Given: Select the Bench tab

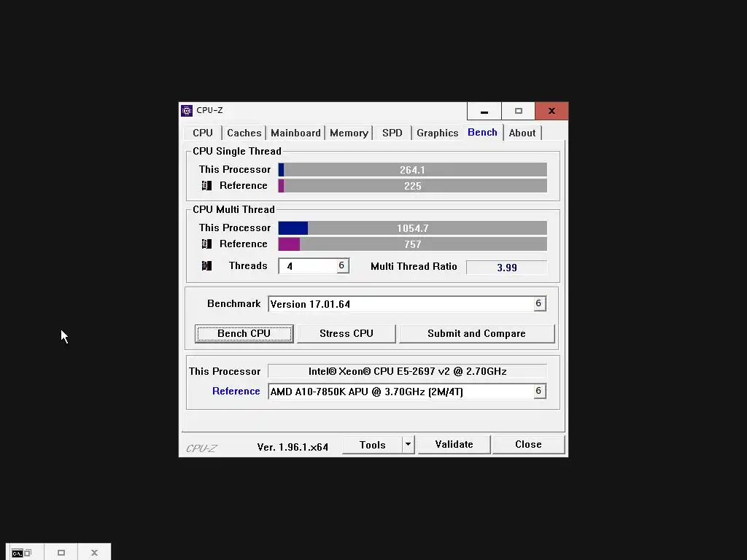Looking at the screenshot, I should tap(482, 133).
